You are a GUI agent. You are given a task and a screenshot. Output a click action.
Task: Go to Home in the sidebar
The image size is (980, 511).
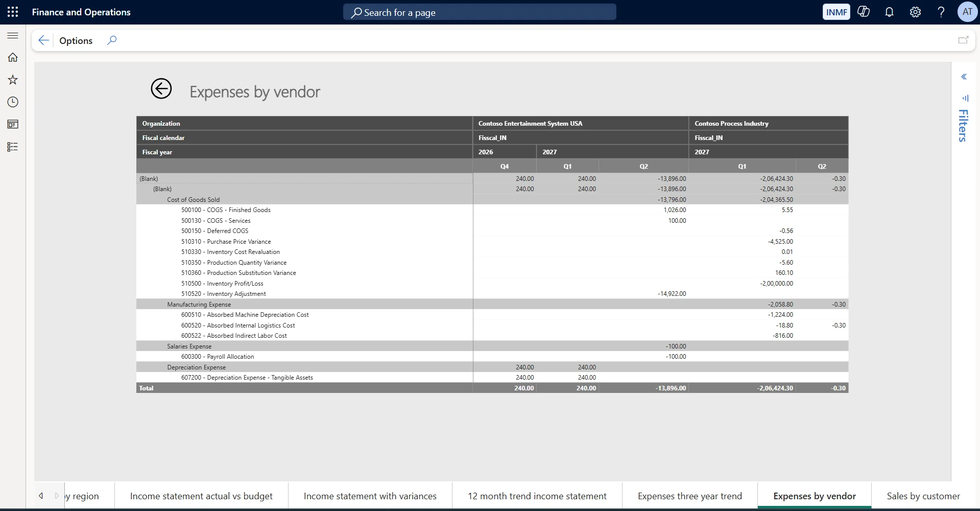[x=13, y=57]
